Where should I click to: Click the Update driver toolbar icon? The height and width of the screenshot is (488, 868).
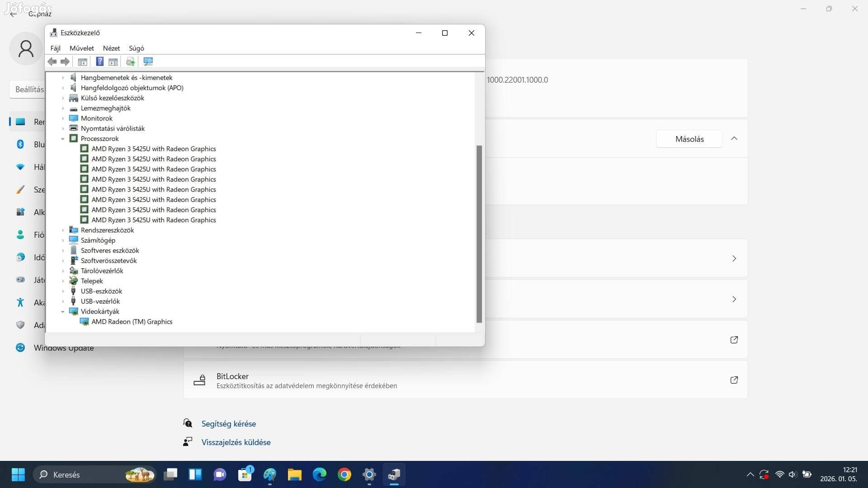[x=130, y=61]
